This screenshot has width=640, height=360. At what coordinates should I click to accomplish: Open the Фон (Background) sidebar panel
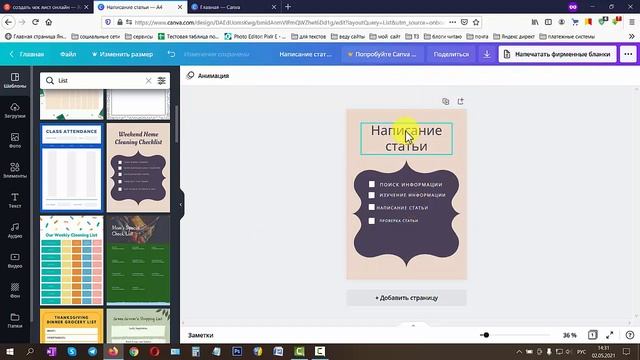(15, 290)
